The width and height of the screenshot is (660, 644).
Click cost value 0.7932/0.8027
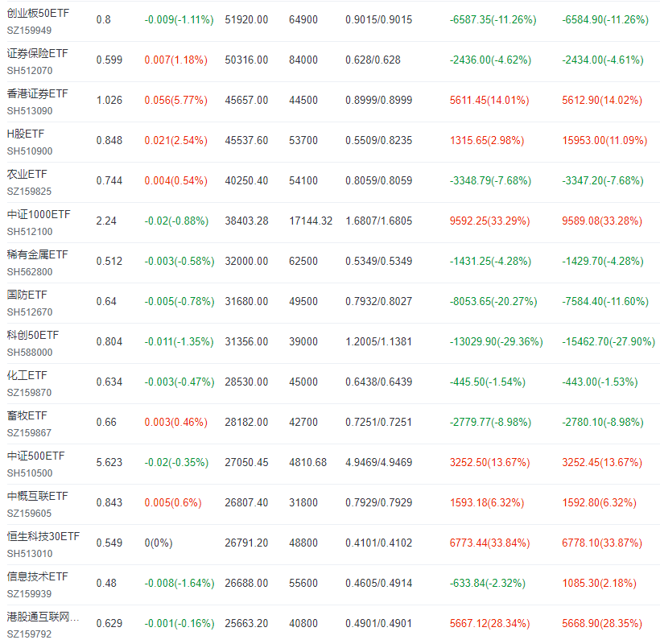[379, 301]
